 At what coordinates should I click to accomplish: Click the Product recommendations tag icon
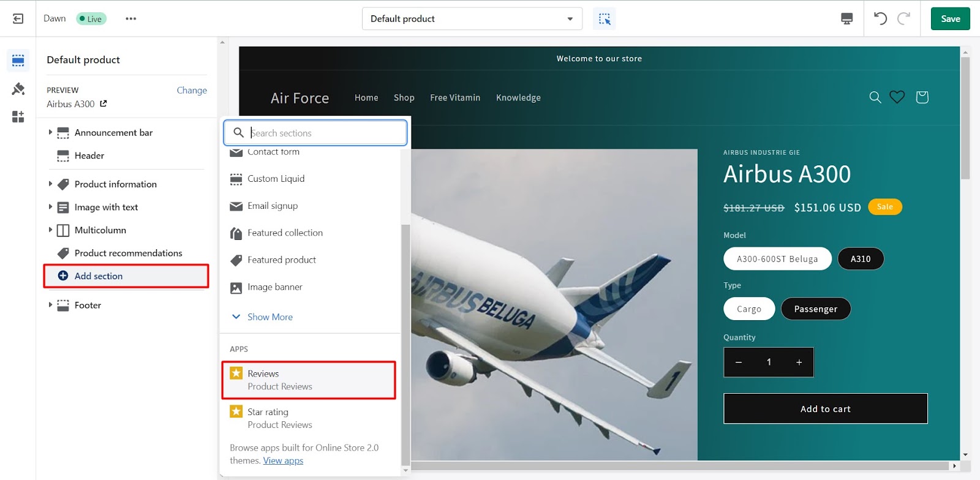[x=63, y=253]
